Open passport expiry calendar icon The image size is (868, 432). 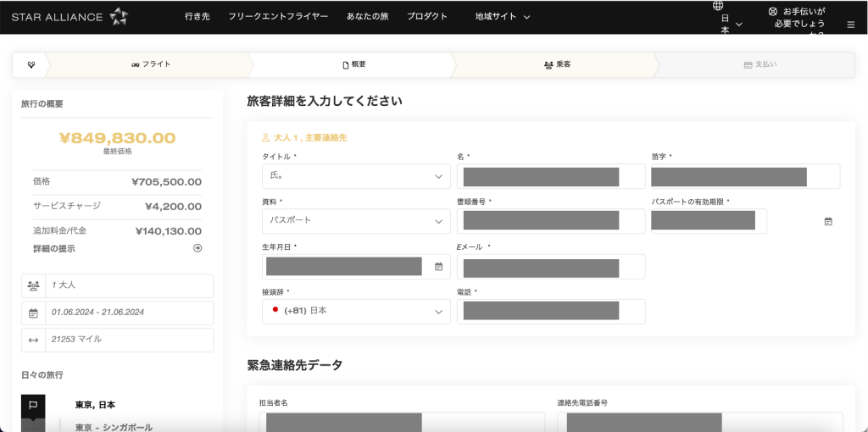[828, 221]
